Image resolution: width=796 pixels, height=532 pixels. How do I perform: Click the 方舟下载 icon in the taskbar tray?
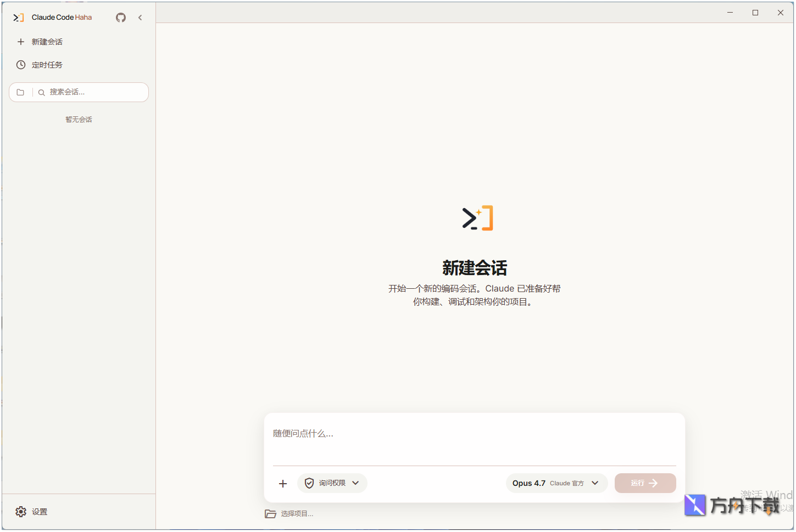(x=695, y=505)
